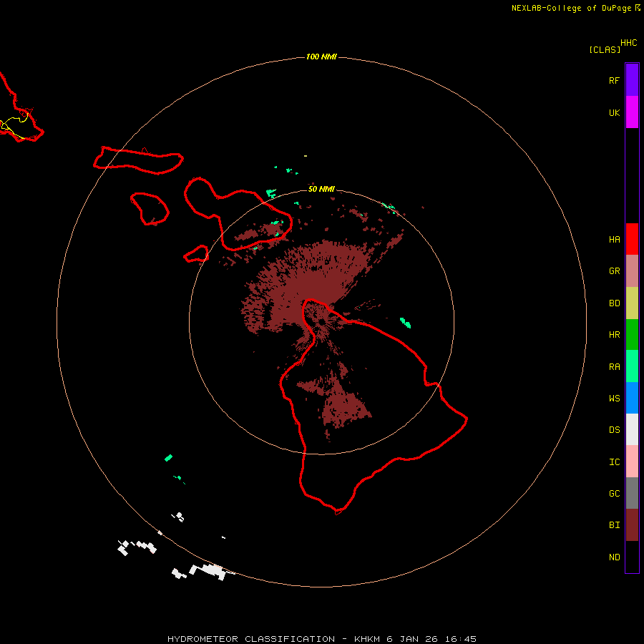The width and height of the screenshot is (644, 644).
Task: Click the IC legend label
Action: coord(614,462)
